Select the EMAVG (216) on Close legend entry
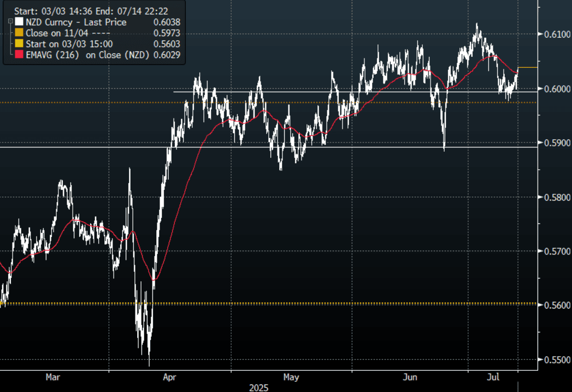This screenshot has height=392, width=572. tap(88, 55)
